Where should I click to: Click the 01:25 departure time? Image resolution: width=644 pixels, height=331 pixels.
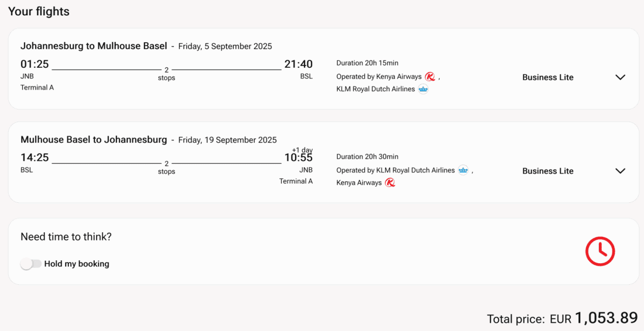point(35,64)
